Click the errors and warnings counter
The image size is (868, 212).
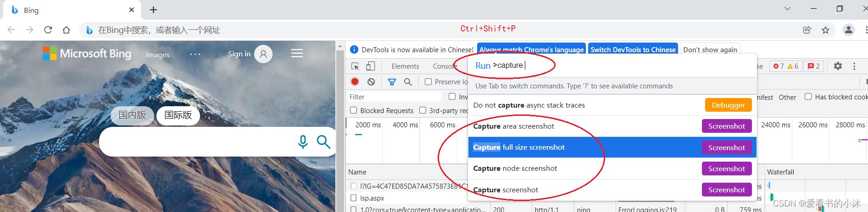coord(785,66)
